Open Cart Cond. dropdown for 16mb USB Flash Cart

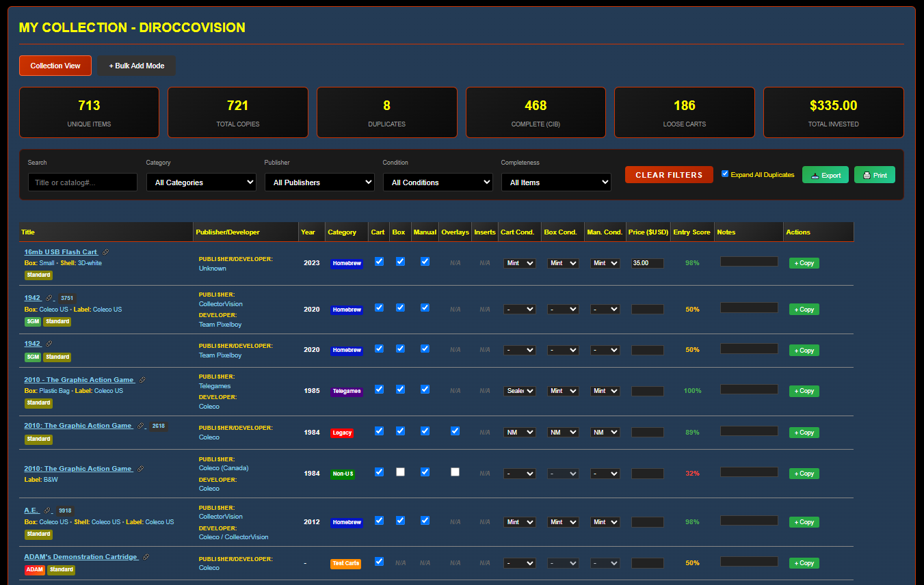pyautogui.click(x=520, y=263)
